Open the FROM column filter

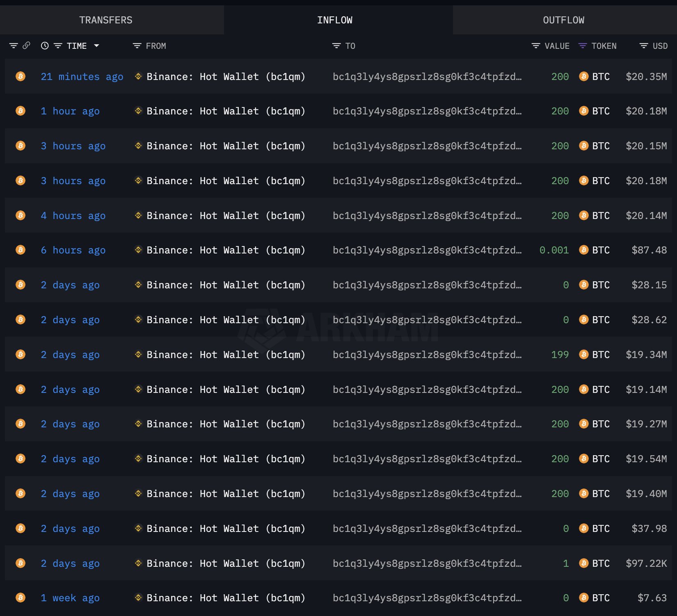(137, 46)
